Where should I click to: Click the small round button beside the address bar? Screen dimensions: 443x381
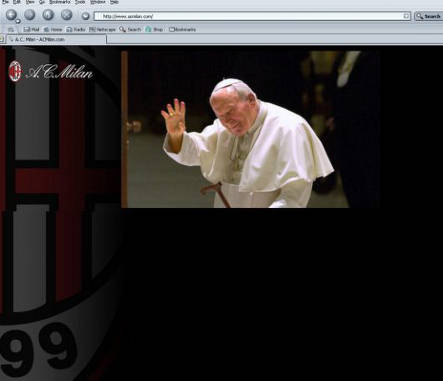click(x=86, y=16)
